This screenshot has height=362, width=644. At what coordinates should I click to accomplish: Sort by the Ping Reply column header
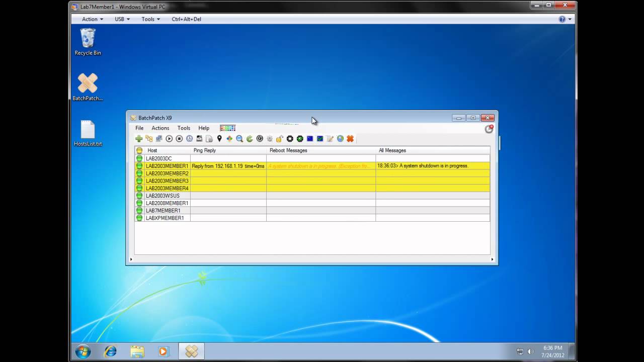click(x=228, y=150)
